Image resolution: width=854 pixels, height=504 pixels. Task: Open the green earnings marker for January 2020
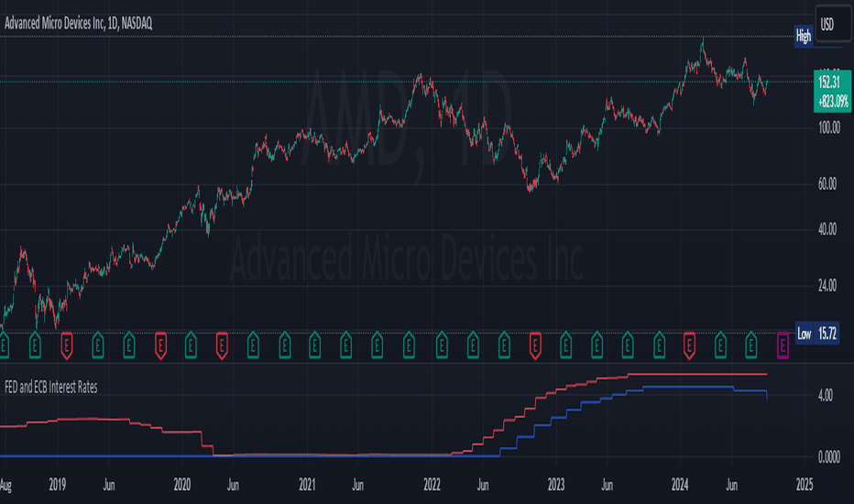click(191, 345)
